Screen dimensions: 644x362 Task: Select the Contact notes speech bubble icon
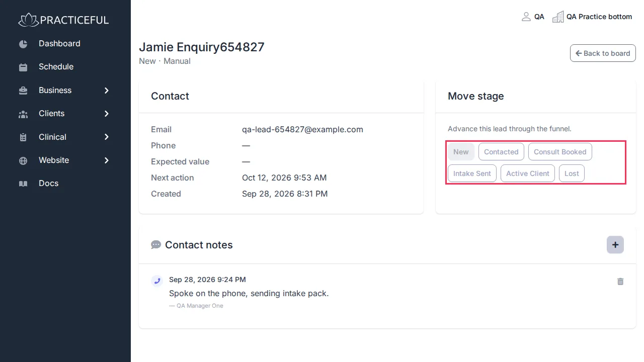coord(156,244)
